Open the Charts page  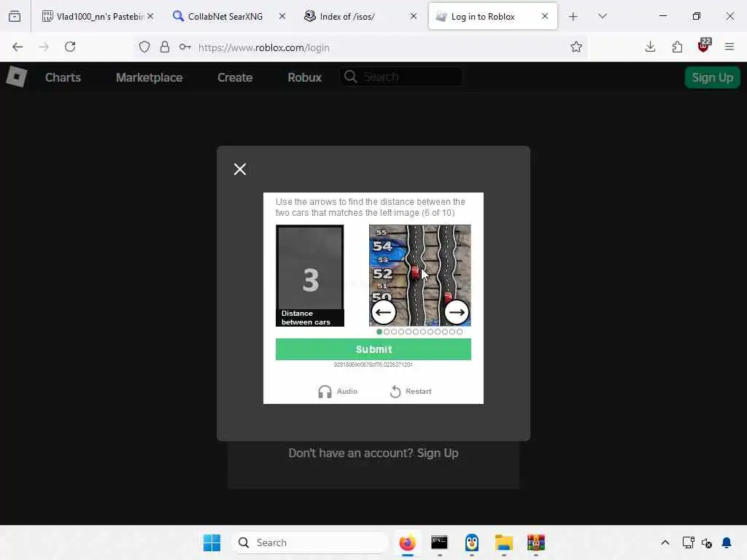pyautogui.click(x=63, y=77)
